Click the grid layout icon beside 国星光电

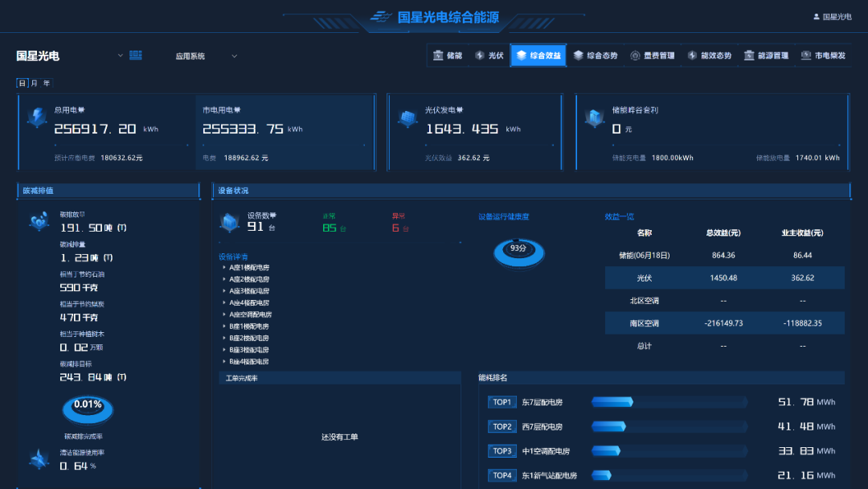tap(136, 55)
